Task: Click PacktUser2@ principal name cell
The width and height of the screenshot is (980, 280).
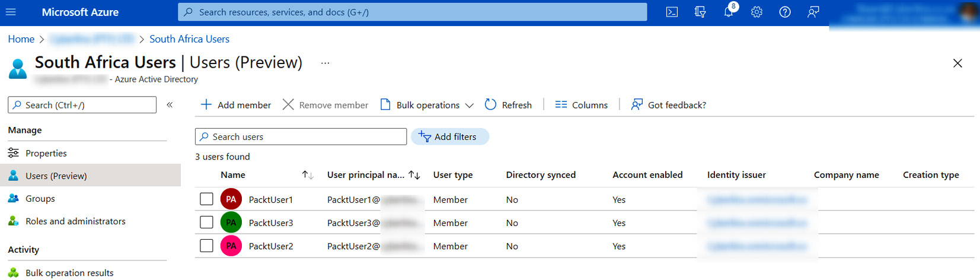Action: 375,246
